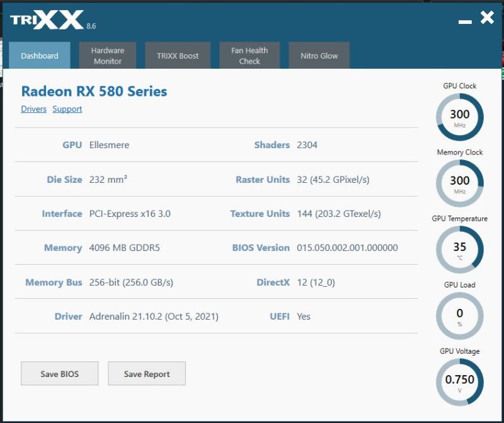Click the Die Size label
The width and height of the screenshot is (504, 423).
(64, 180)
